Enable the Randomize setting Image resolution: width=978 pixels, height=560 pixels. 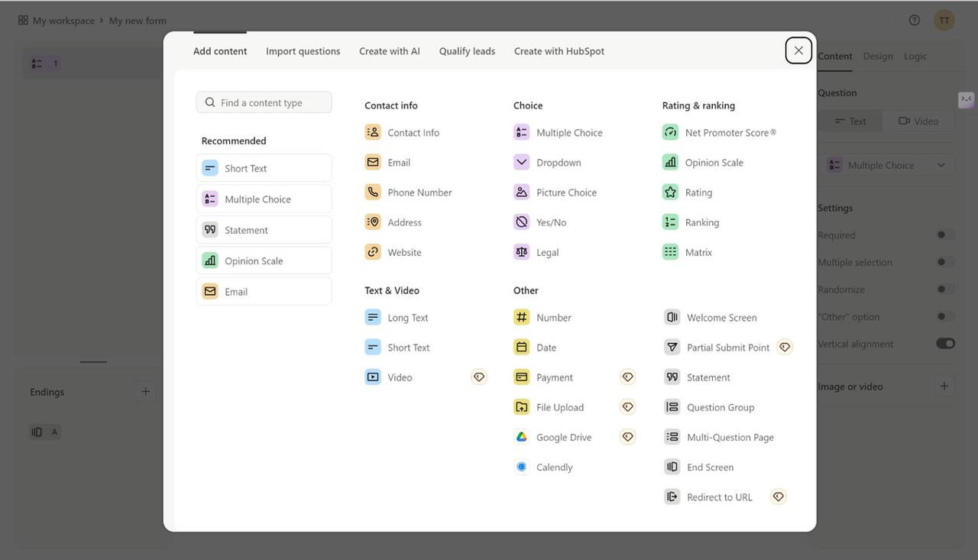(x=945, y=290)
